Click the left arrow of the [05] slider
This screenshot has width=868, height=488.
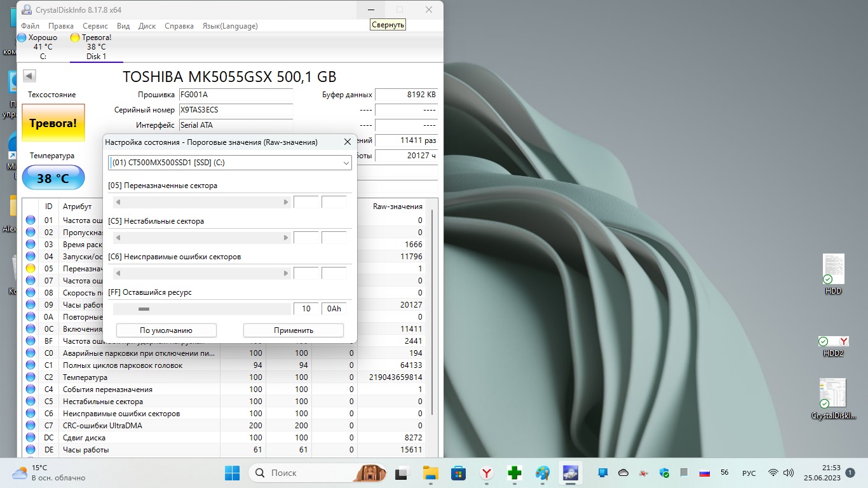click(x=118, y=202)
